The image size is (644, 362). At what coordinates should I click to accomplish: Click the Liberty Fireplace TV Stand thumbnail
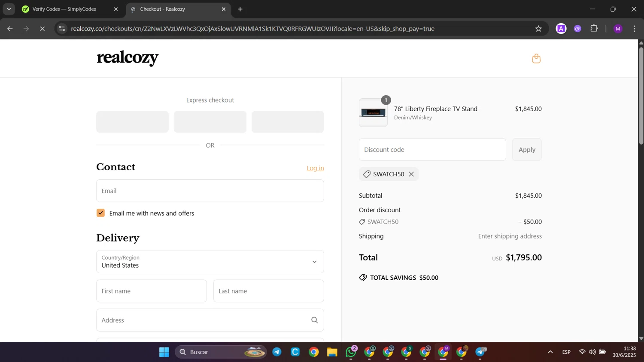pyautogui.click(x=373, y=113)
